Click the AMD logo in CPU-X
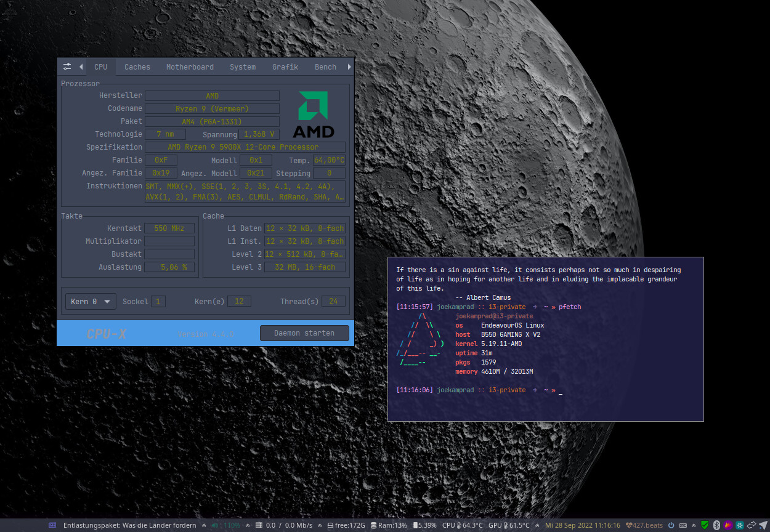Screen dimensions: 770x532 coord(314,114)
